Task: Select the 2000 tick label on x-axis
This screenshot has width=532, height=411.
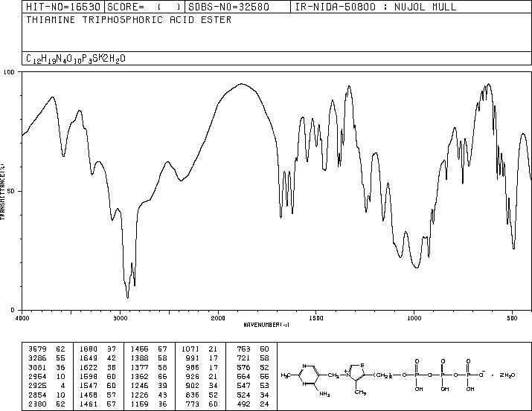Action: pyautogui.click(x=218, y=318)
